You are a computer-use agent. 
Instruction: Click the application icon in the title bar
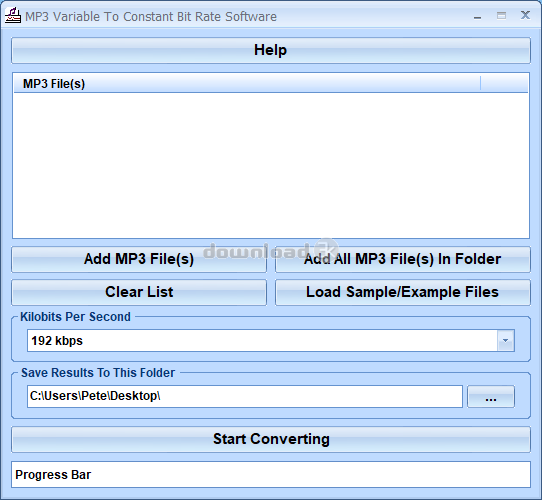point(13,16)
